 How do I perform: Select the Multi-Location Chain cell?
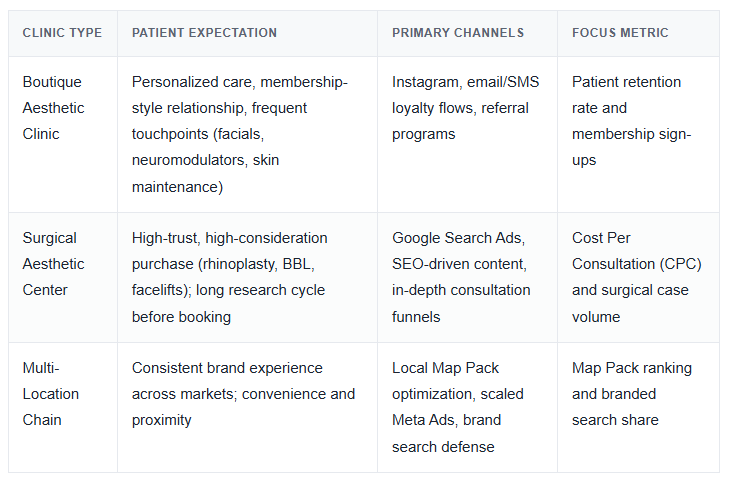pyautogui.click(x=62, y=407)
